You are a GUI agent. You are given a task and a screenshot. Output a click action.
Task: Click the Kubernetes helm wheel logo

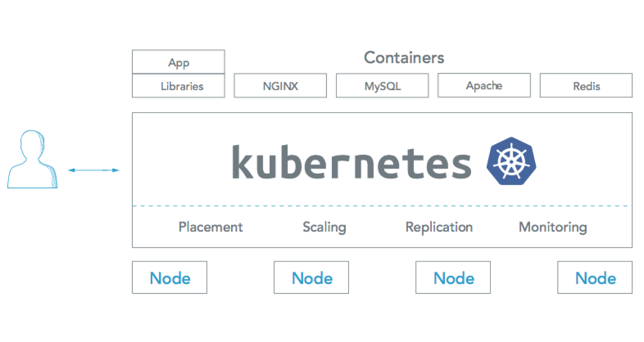pyautogui.click(x=511, y=161)
